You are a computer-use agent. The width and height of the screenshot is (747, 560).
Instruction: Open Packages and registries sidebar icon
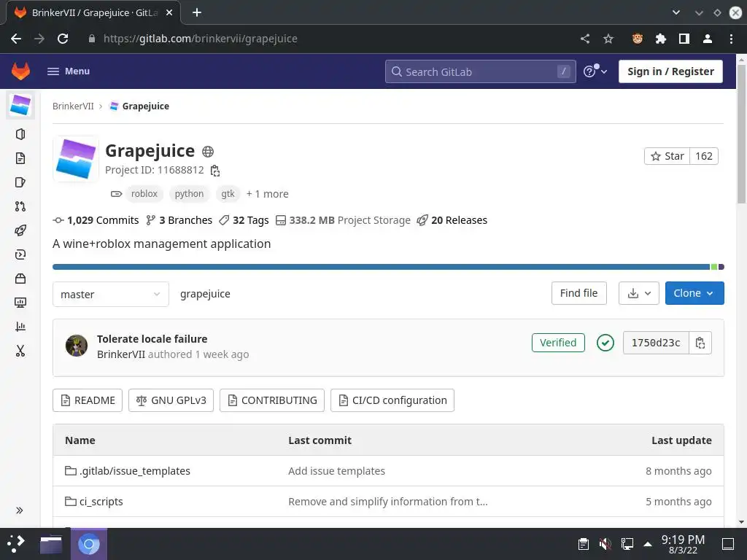click(20, 279)
